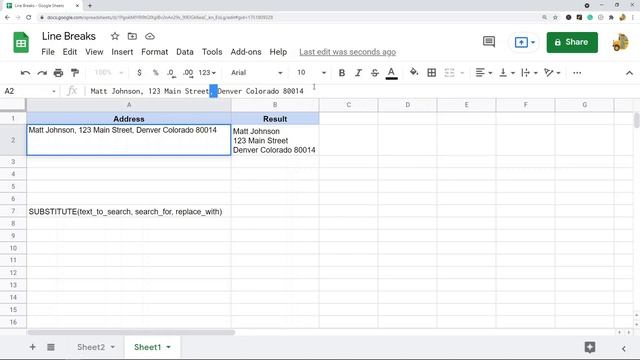Screen dimensions: 640x360
Task: Open the Arial font dropdown
Action: [x=256, y=73]
